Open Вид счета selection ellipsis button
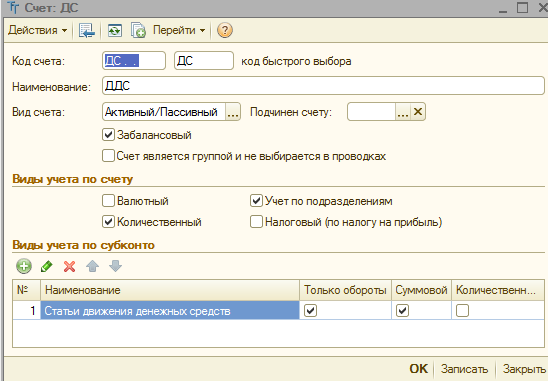548x381 pixels. (233, 112)
